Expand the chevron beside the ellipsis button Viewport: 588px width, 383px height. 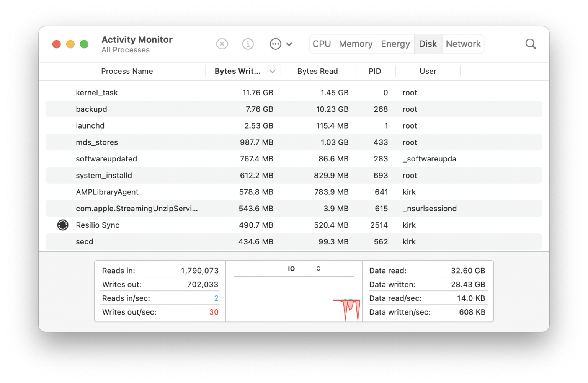pos(289,44)
